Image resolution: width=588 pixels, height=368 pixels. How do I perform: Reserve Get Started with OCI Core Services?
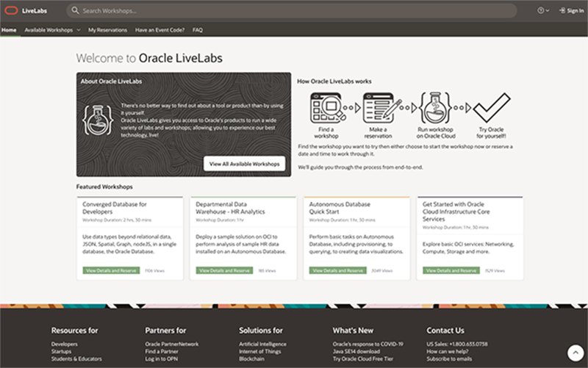click(451, 270)
